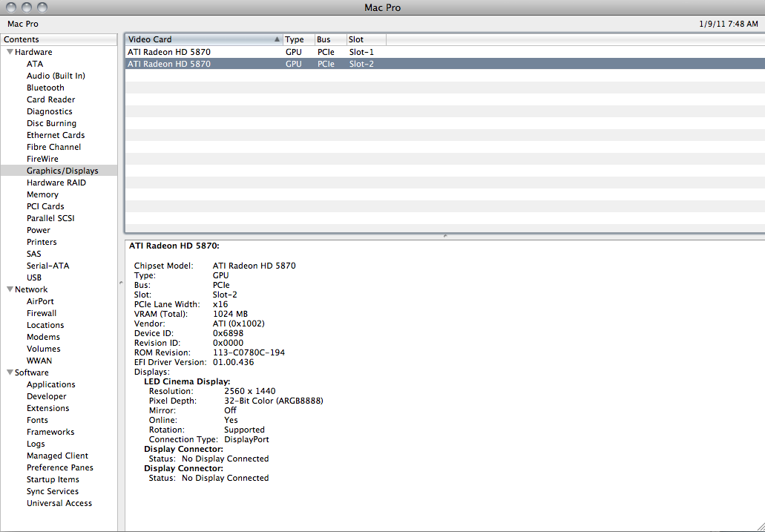Screen dimensions: 765x532
Task: Select Locations item
Action: [45, 325]
